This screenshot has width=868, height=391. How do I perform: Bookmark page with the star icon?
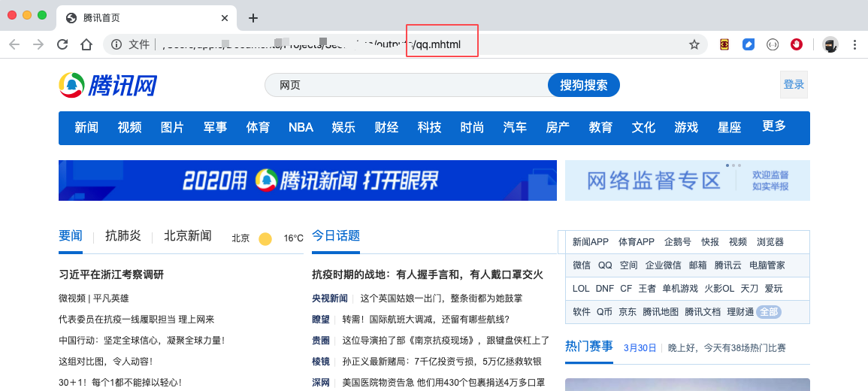coord(694,45)
